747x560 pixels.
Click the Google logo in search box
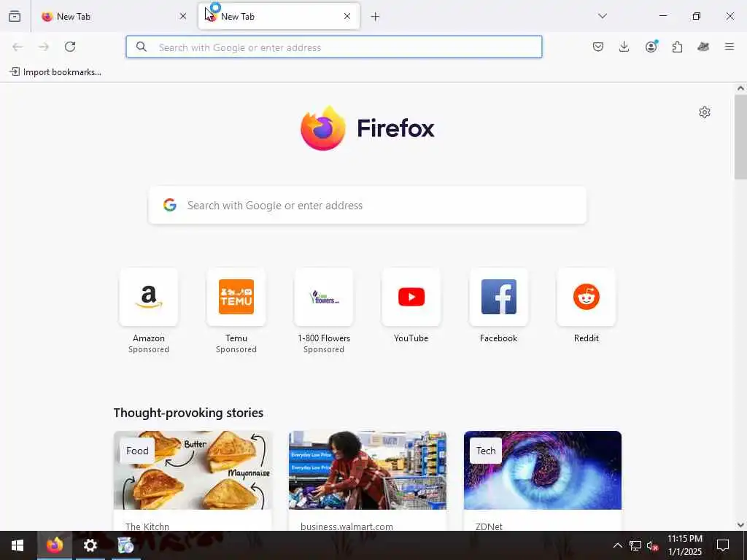(169, 205)
